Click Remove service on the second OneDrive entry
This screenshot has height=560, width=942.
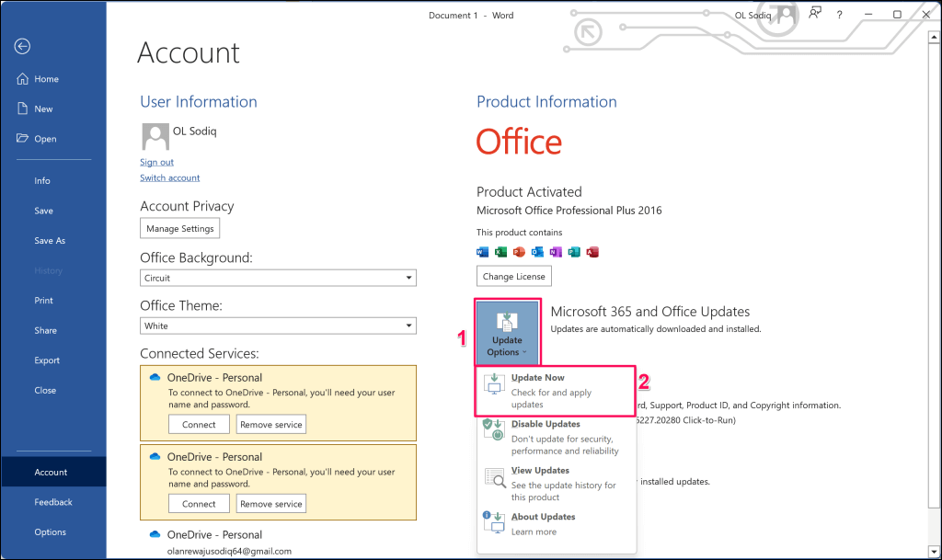click(270, 504)
